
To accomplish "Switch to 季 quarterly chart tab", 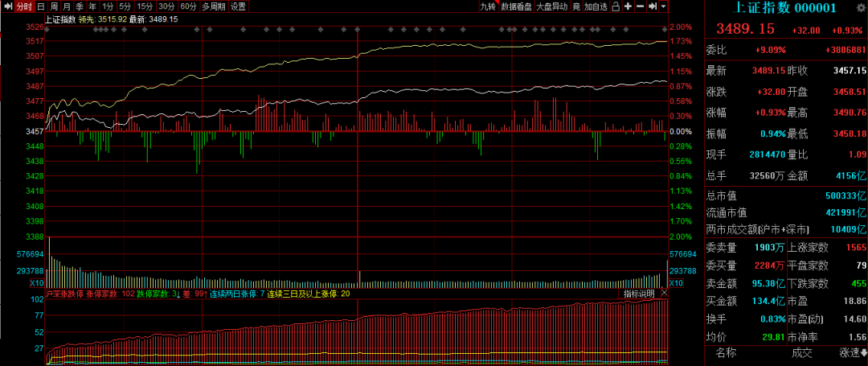I will coord(80,6).
